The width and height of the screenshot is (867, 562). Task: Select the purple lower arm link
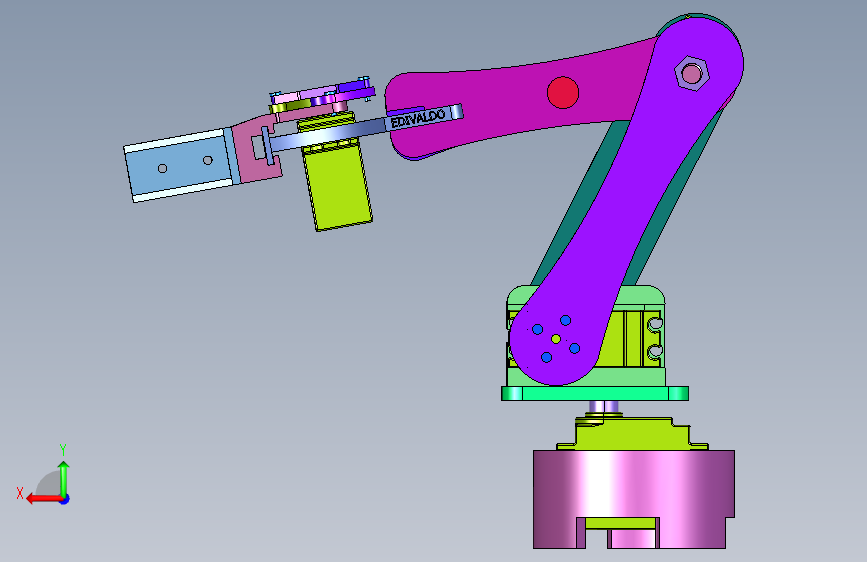625,202
